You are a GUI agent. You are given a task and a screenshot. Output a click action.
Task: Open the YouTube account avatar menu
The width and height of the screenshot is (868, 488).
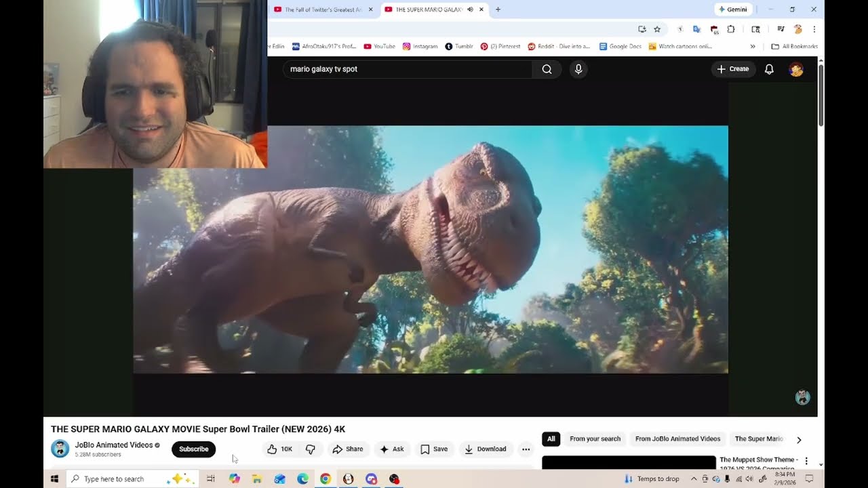796,69
